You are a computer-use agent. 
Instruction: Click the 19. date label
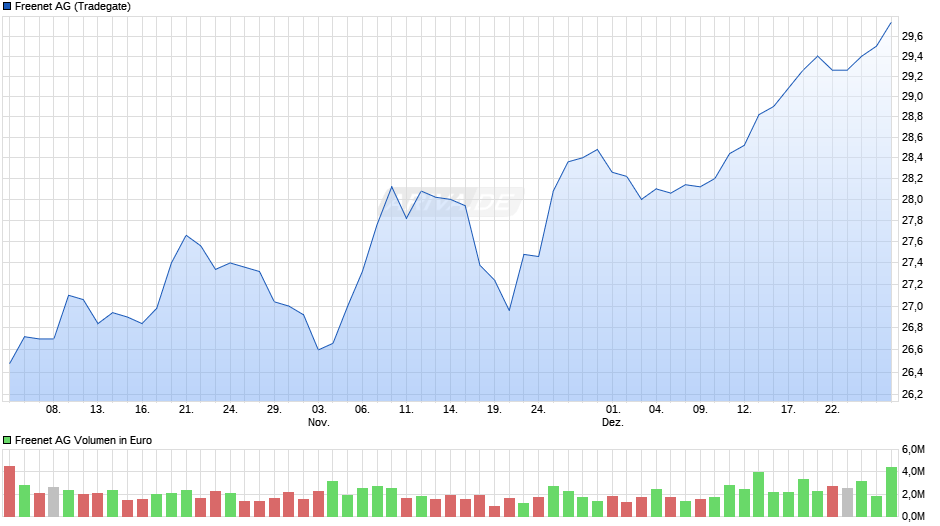494,409
